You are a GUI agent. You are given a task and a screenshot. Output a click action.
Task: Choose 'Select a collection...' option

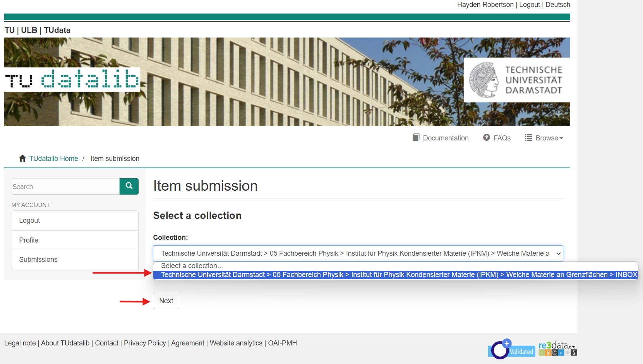point(395,266)
